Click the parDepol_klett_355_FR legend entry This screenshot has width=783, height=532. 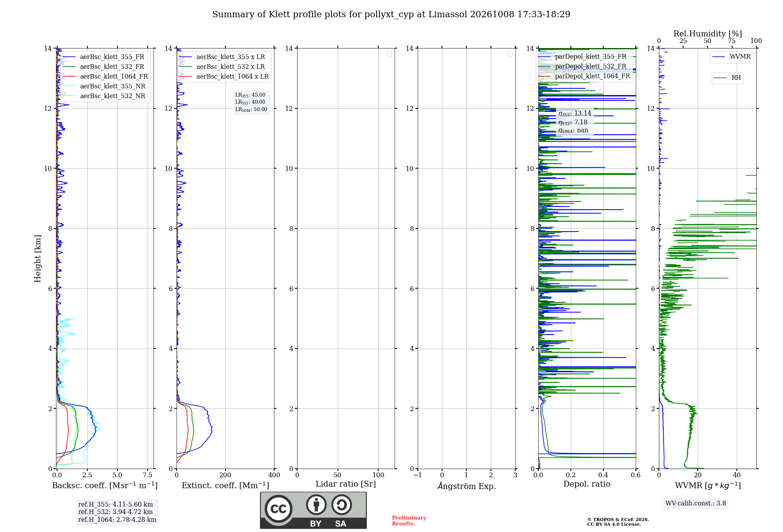tap(583, 56)
